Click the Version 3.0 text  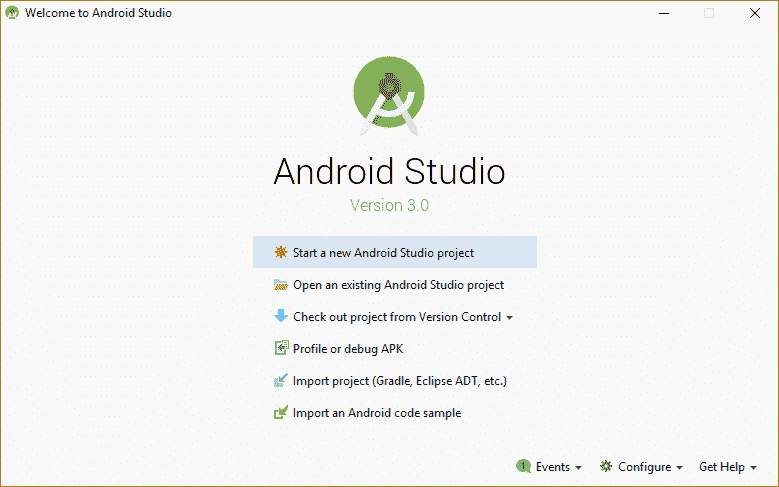point(389,205)
